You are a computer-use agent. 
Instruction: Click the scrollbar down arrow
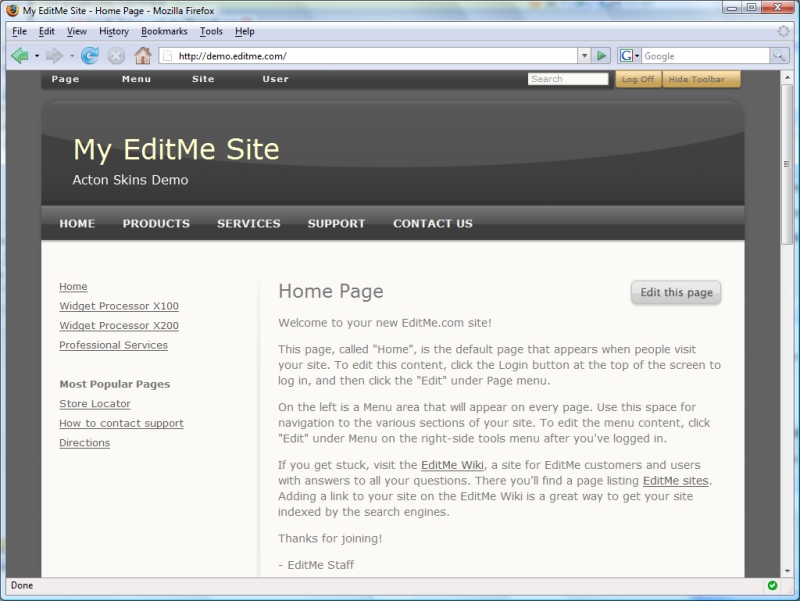click(787, 570)
